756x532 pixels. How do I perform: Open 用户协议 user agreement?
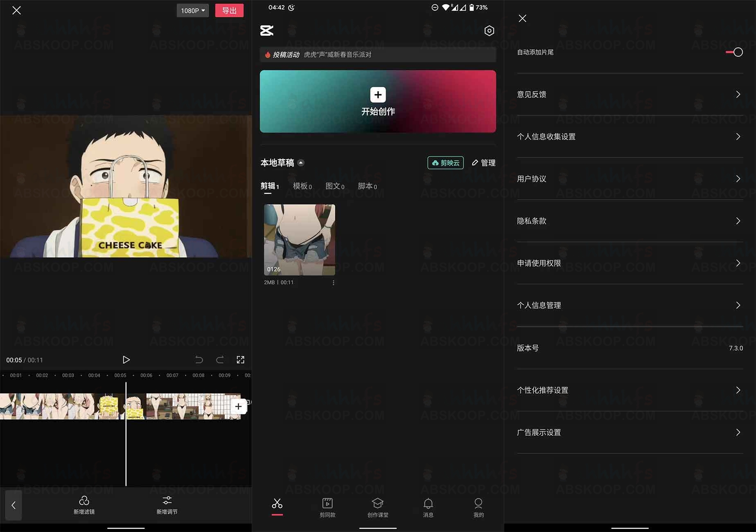(630, 179)
